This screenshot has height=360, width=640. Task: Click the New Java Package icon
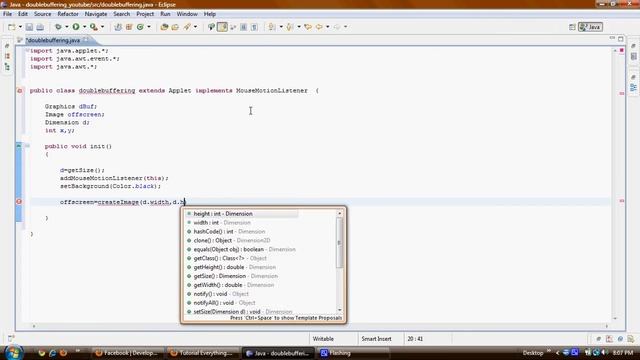coord(129,27)
